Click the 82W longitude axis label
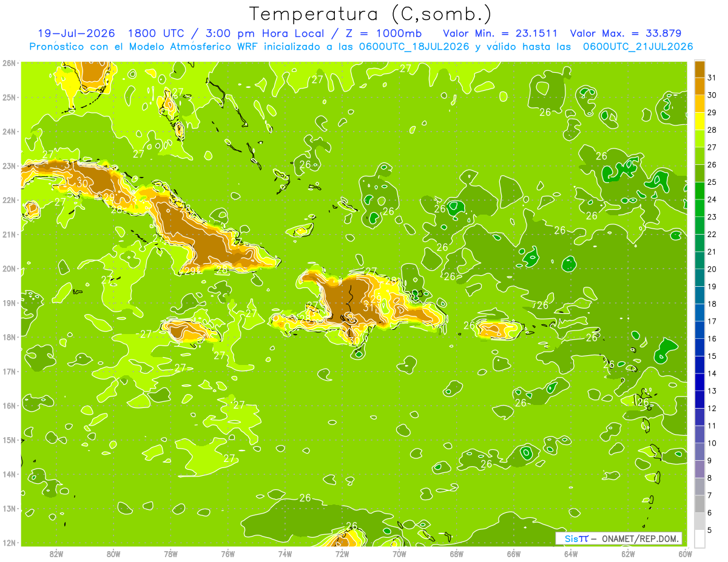 [56, 554]
